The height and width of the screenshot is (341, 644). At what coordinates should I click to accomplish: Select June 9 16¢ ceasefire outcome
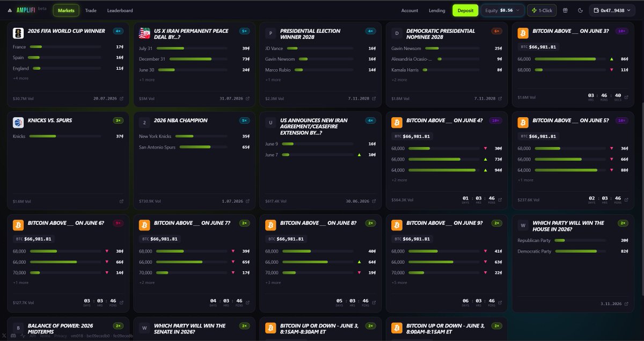(320, 144)
